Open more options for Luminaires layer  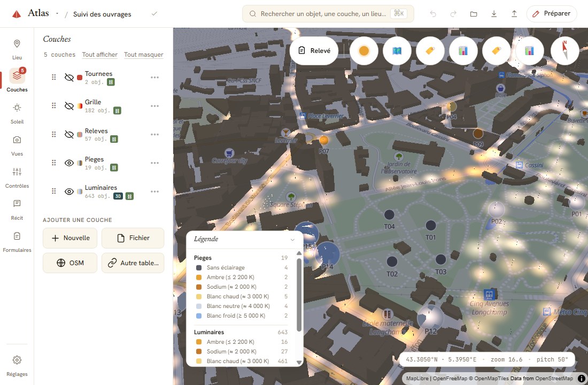pos(154,191)
